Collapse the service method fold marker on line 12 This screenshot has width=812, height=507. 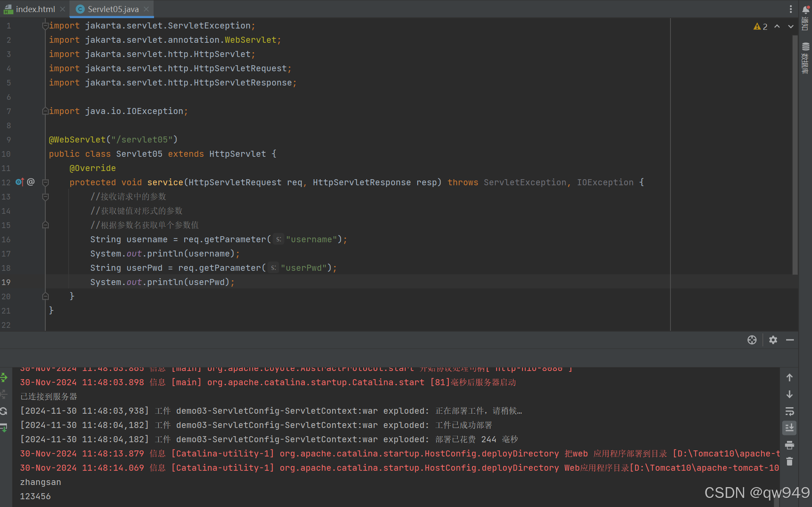[x=45, y=183]
